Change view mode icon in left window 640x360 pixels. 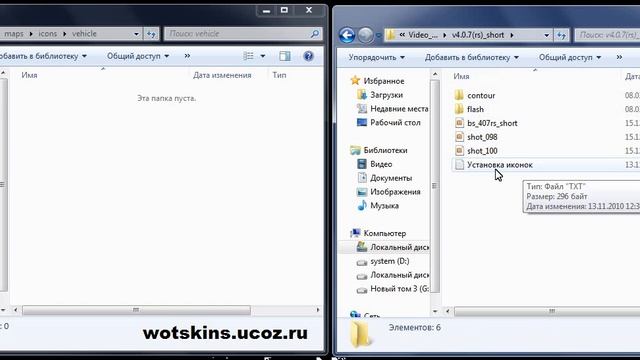tap(248, 56)
